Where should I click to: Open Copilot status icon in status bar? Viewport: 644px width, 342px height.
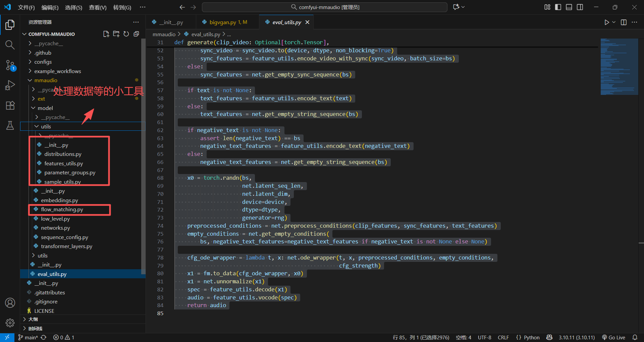(549, 337)
